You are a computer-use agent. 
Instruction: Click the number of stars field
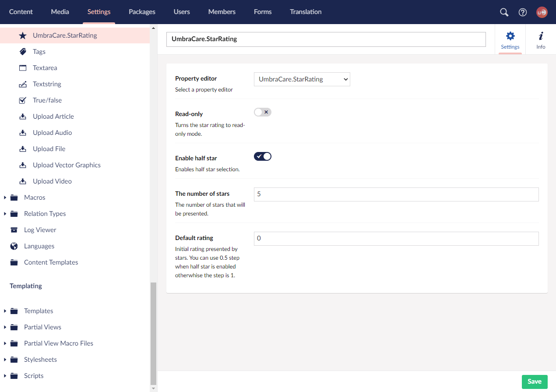pyautogui.click(x=396, y=194)
